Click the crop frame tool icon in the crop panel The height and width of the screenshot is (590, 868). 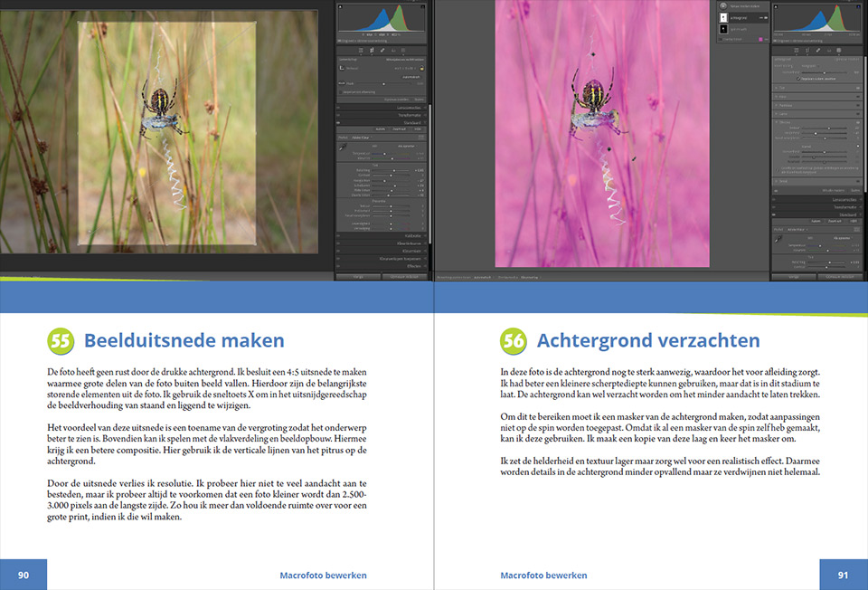(x=342, y=68)
